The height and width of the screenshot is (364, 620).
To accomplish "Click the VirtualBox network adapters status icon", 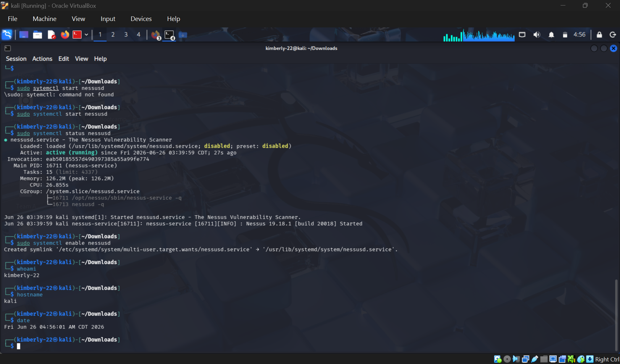I will coord(525,359).
